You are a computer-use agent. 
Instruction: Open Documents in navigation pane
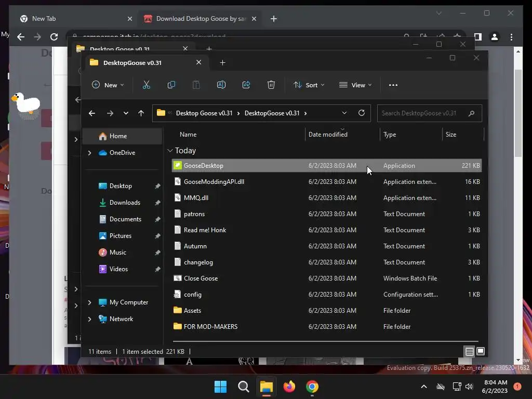point(123,219)
